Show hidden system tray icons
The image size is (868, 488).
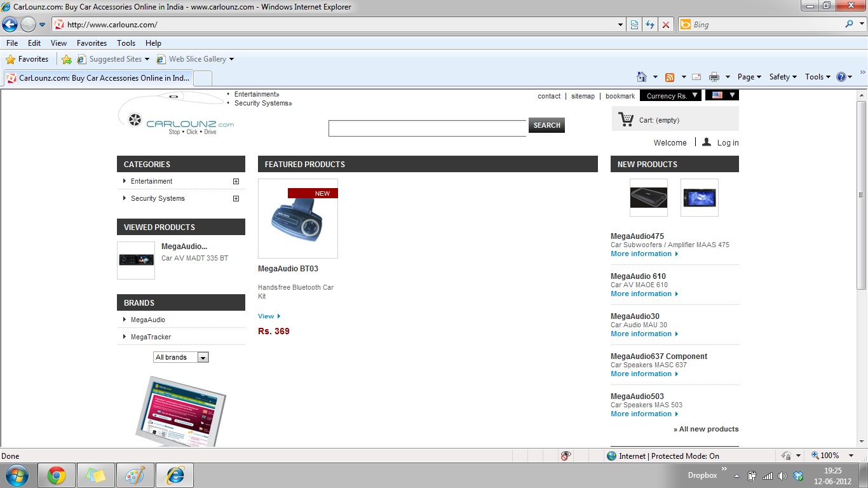[x=737, y=476]
